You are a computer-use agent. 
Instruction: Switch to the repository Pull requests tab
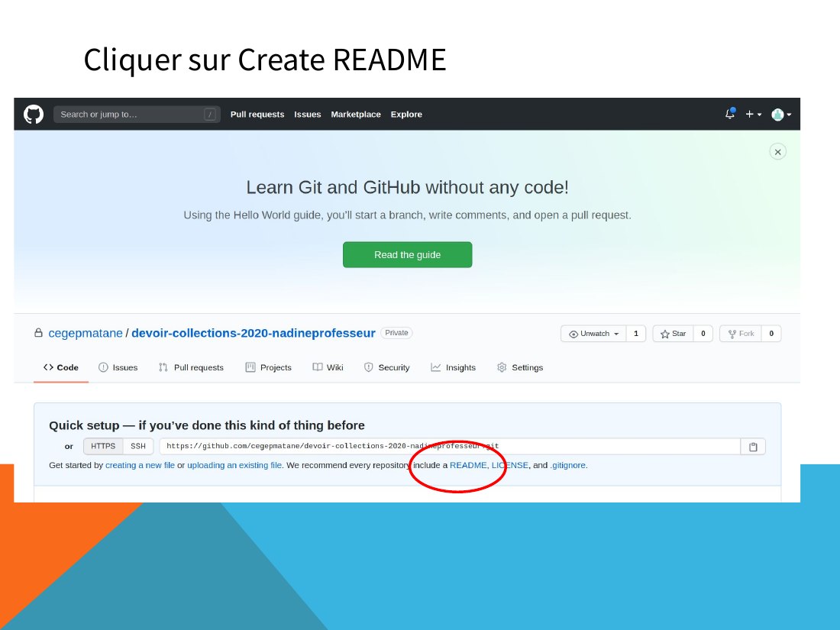(191, 367)
